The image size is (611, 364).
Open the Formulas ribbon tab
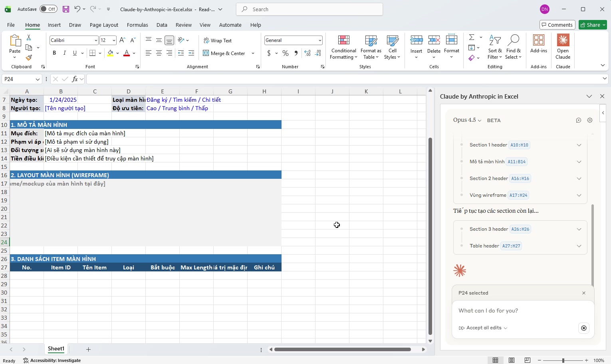(x=137, y=25)
